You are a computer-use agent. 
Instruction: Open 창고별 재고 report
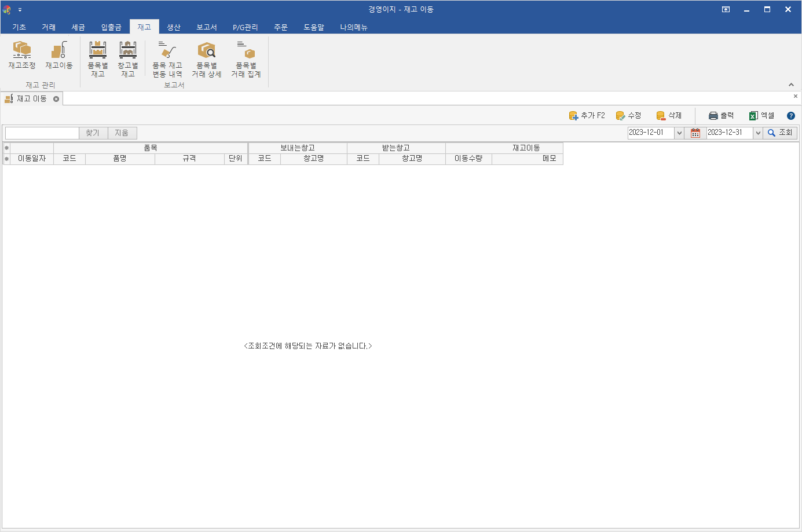(x=128, y=59)
